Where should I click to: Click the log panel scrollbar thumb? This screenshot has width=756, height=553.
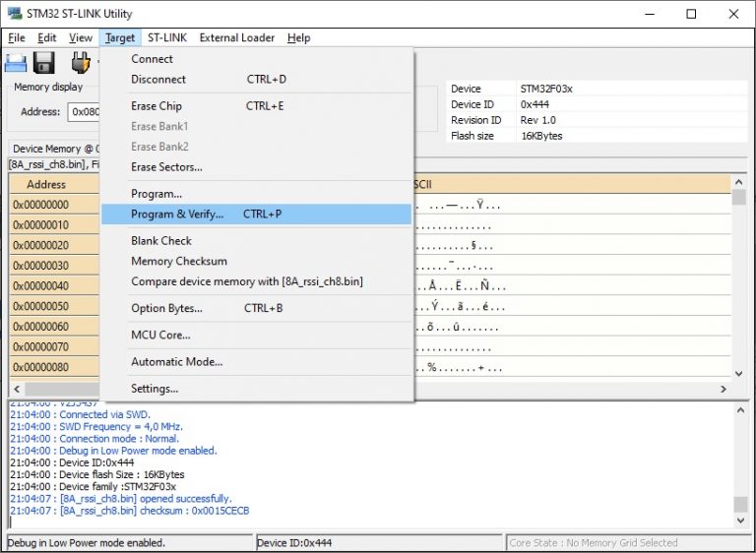click(740, 505)
